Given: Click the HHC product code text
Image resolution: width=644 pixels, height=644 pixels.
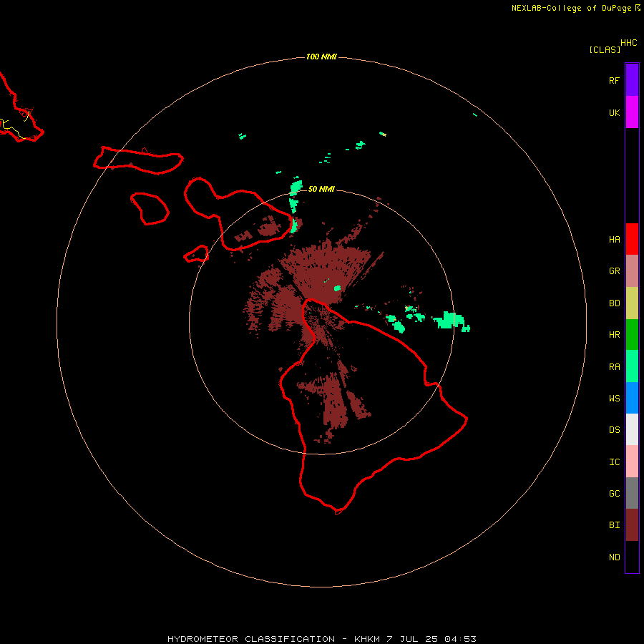Looking at the screenshot, I should click(629, 43).
